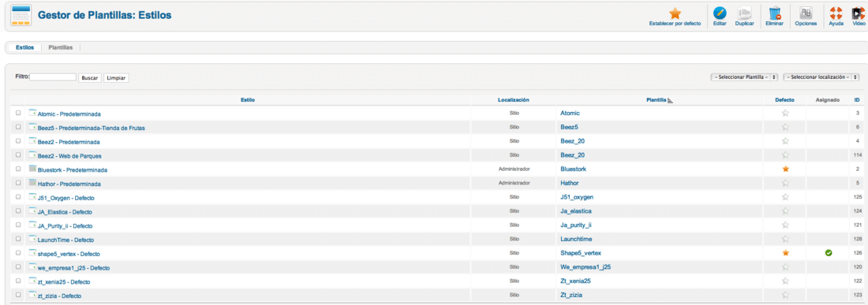
Task: Click orange default star for shape5_vertex
Action: click(785, 253)
